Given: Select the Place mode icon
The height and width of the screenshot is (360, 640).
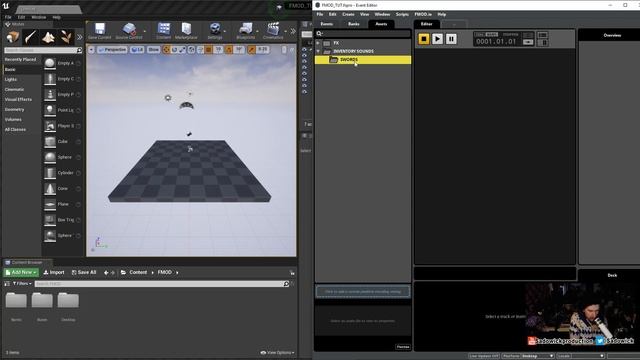Looking at the screenshot, I should tap(13, 37).
